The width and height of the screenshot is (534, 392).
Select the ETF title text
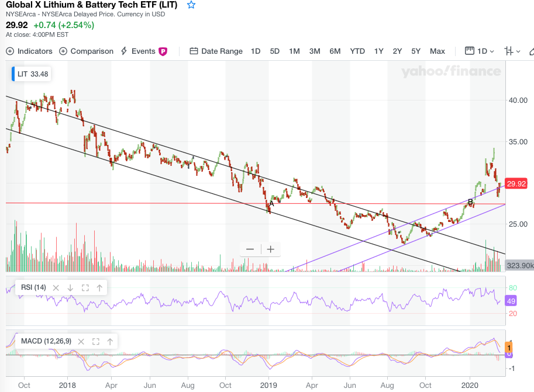click(x=92, y=5)
